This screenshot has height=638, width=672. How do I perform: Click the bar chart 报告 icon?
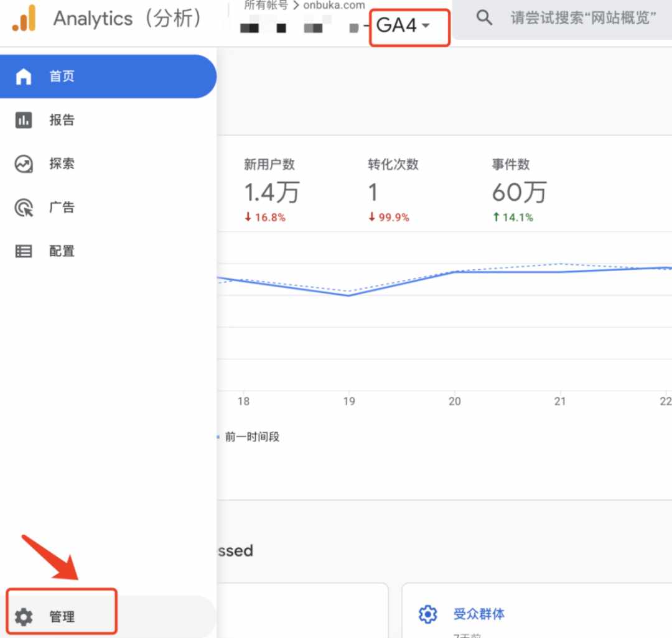(24, 120)
